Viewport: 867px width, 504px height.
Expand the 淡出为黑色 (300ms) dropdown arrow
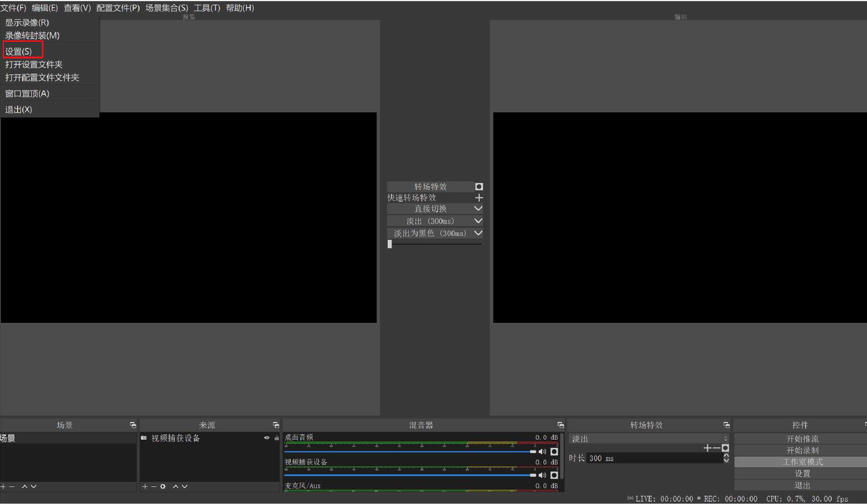click(478, 233)
